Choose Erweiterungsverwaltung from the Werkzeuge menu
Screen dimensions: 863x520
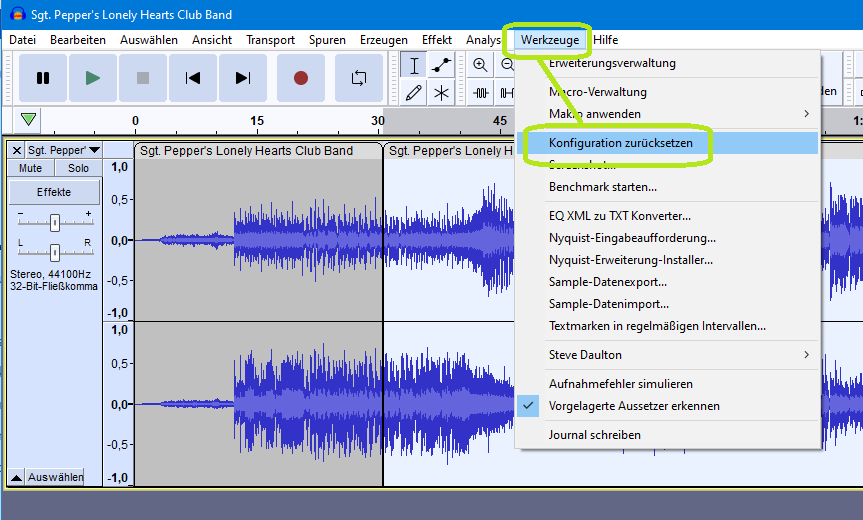(x=668, y=63)
